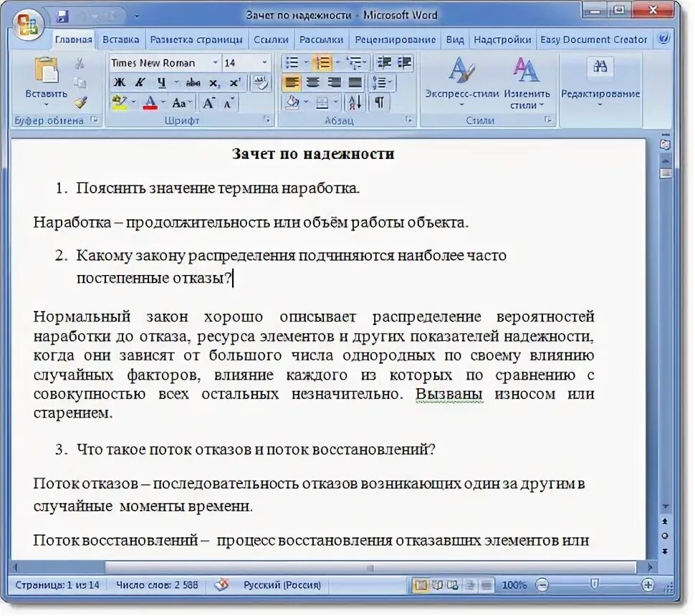Switch to Разметка страницы tab
The image size is (695, 616).
[x=196, y=40]
